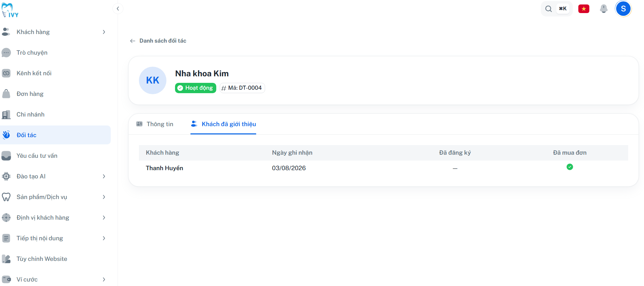Open the Thanh Huyền customer row

(383, 168)
